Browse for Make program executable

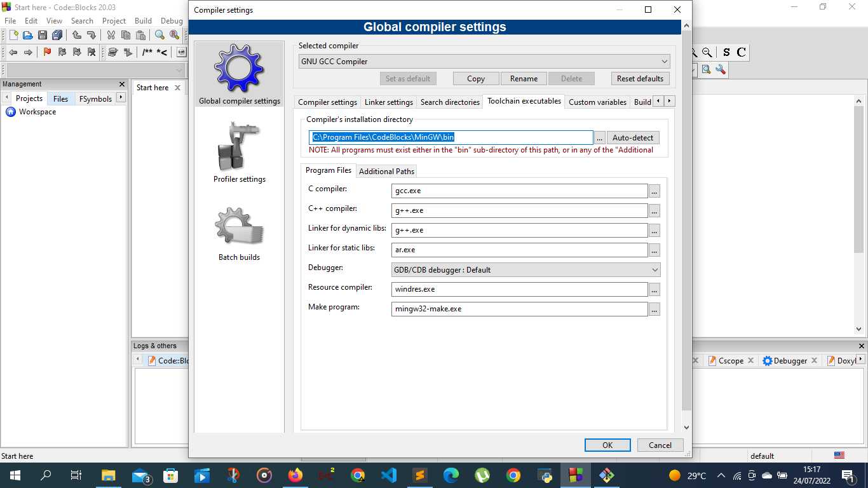654,309
